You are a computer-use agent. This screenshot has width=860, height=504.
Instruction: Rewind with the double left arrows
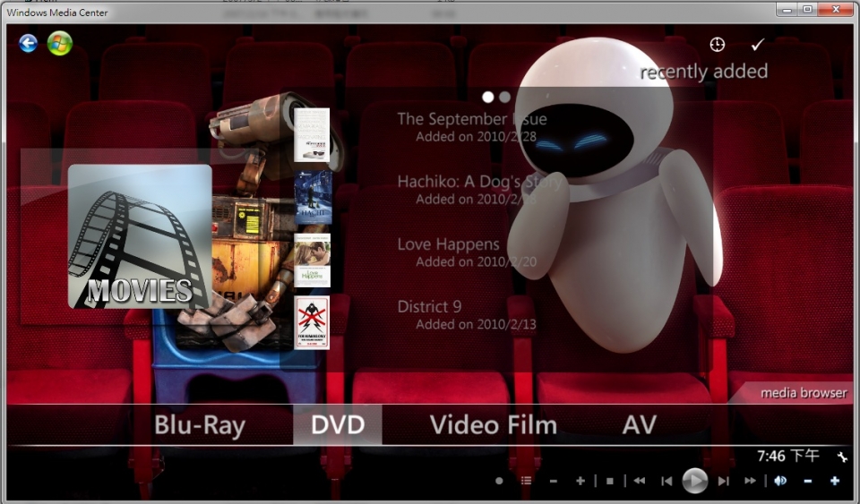click(x=640, y=481)
